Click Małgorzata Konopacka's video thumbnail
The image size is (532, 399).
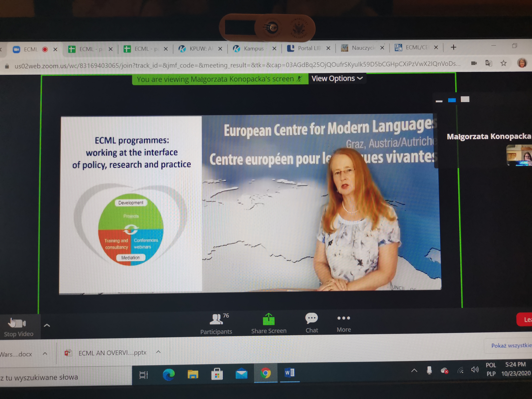pyautogui.click(x=519, y=155)
